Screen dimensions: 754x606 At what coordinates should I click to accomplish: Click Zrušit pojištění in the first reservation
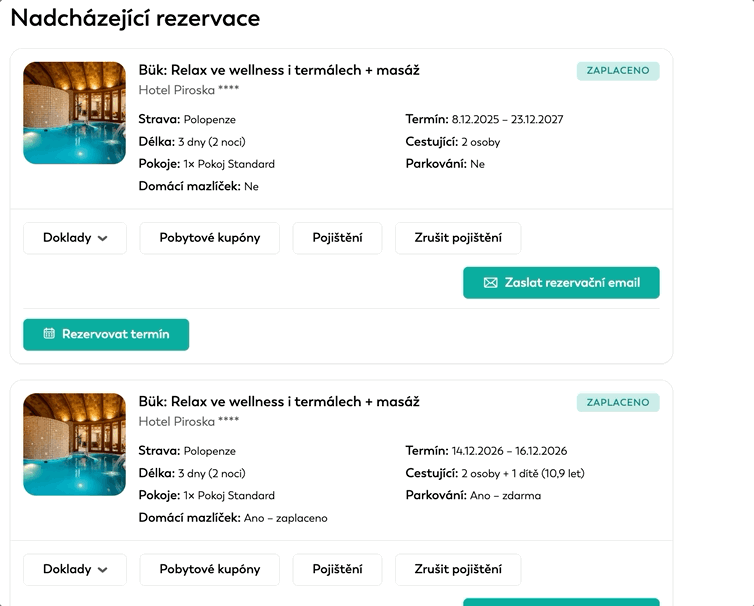coord(458,238)
